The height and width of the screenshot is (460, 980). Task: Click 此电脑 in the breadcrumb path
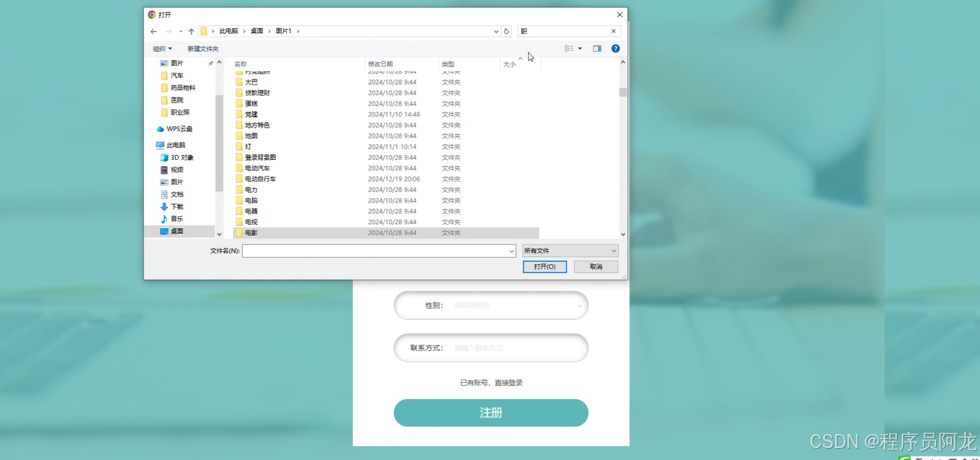(229, 31)
